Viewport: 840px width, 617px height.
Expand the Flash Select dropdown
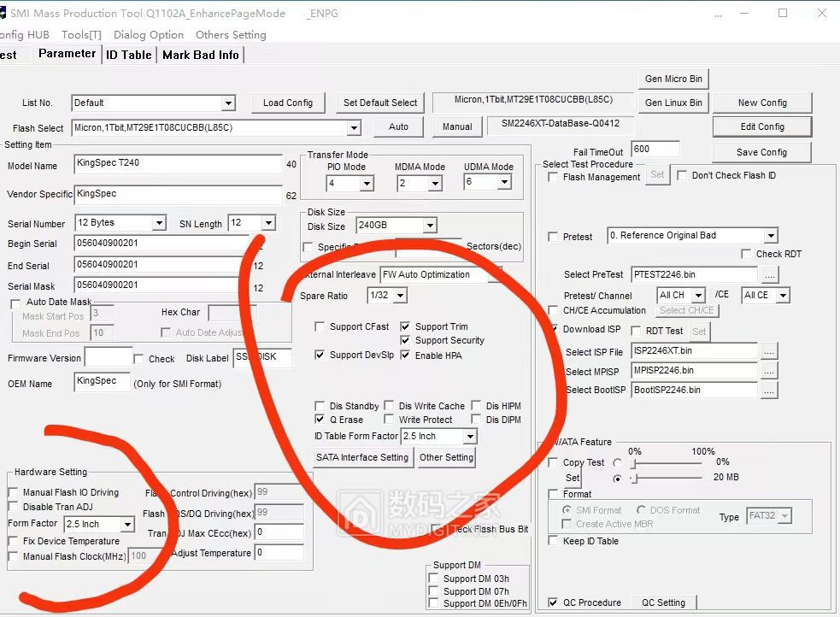click(x=354, y=128)
